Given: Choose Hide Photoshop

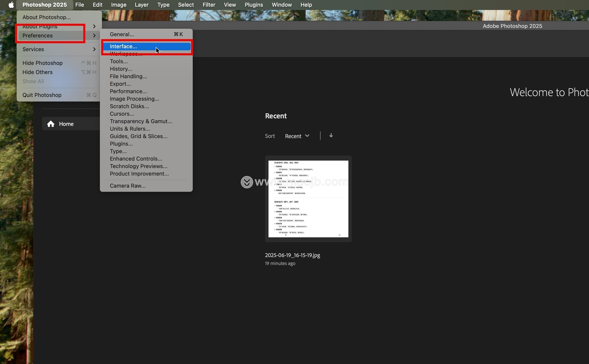Looking at the screenshot, I should 59,63.
